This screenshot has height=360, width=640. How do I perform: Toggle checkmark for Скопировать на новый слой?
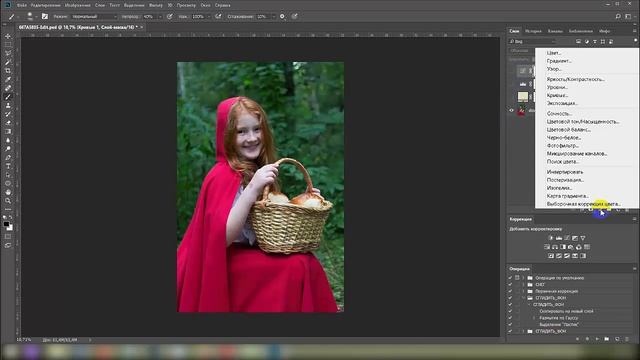click(510, 311)
